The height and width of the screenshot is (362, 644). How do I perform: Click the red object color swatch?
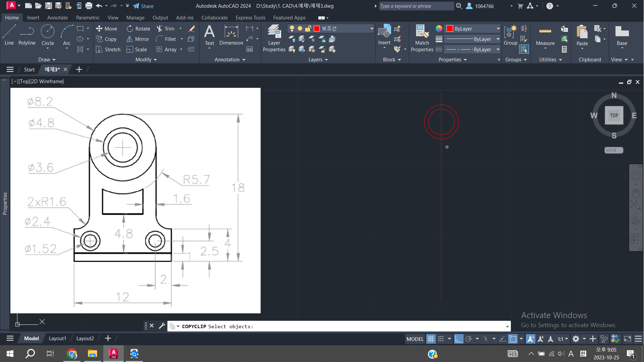tap(450, 29)
